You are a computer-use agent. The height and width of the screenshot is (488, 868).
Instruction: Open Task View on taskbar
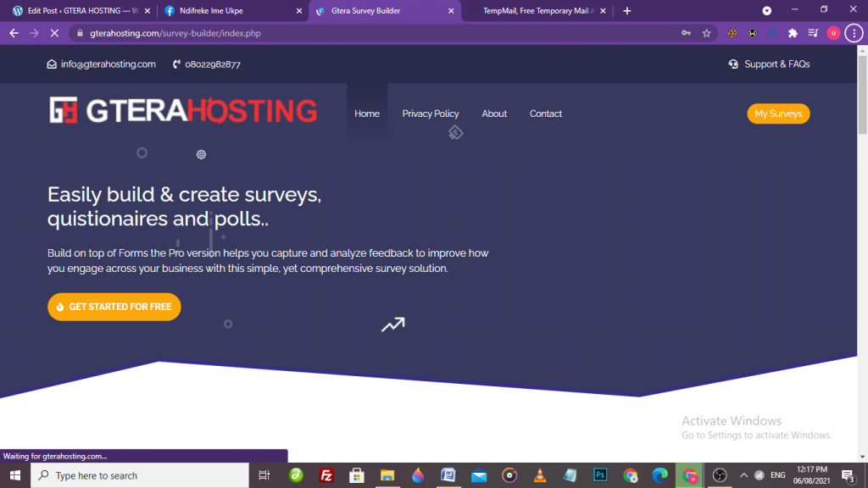coord(264,475)
